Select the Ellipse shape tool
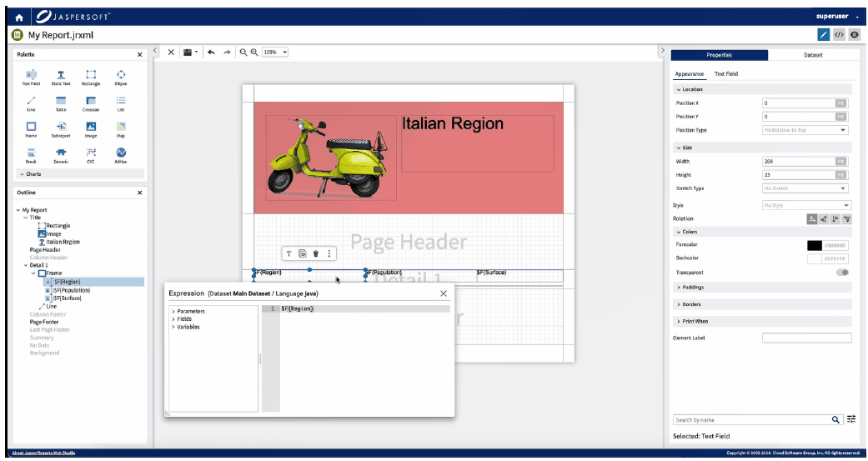Screen dimensions: 868x461 121,78
